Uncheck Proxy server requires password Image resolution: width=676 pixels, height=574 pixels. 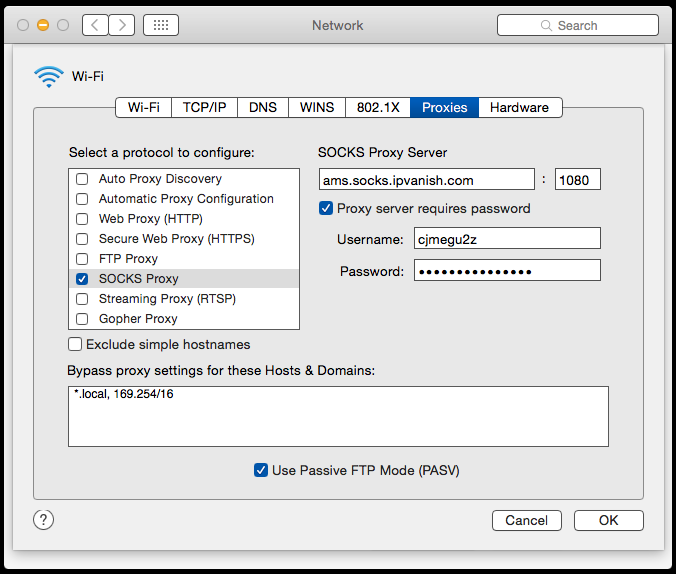coord(326,208)
